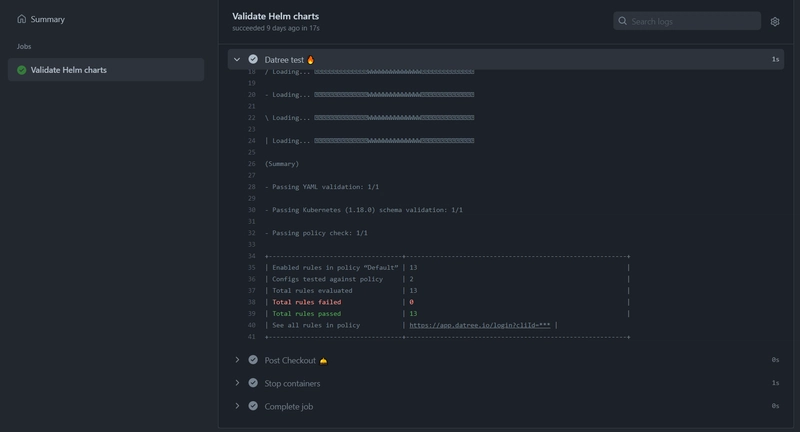Expand the Complete job step
Screen dimensions: 800x432
237,406
